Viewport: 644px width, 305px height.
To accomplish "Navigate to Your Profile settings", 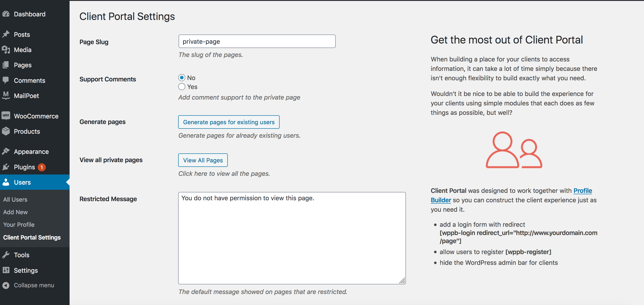I will pyautogui.click(x=18, y=224).
